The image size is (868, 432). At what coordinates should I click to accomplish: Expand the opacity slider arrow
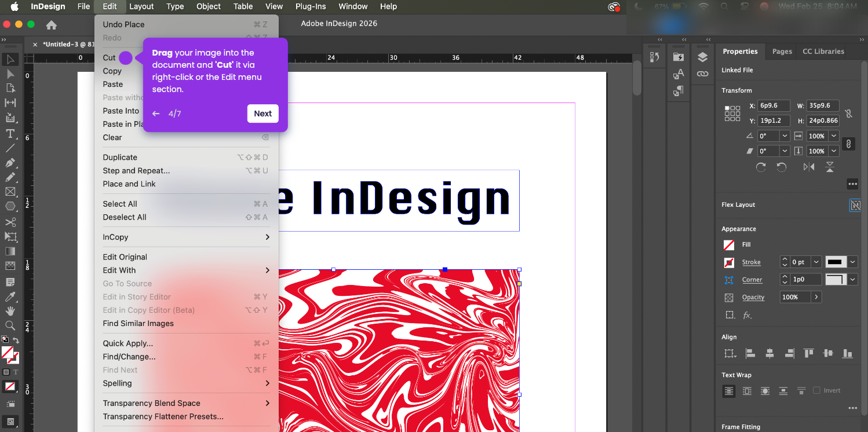[816, 297]
